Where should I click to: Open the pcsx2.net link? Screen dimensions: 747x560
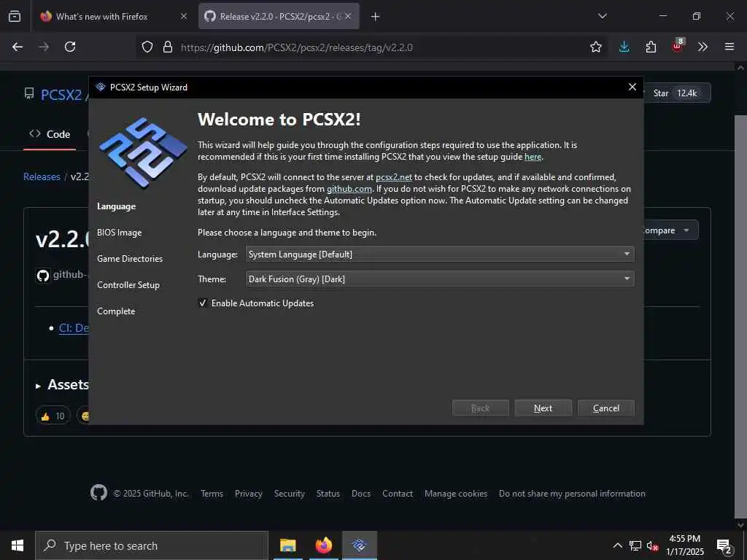click(x=393, y=177)
